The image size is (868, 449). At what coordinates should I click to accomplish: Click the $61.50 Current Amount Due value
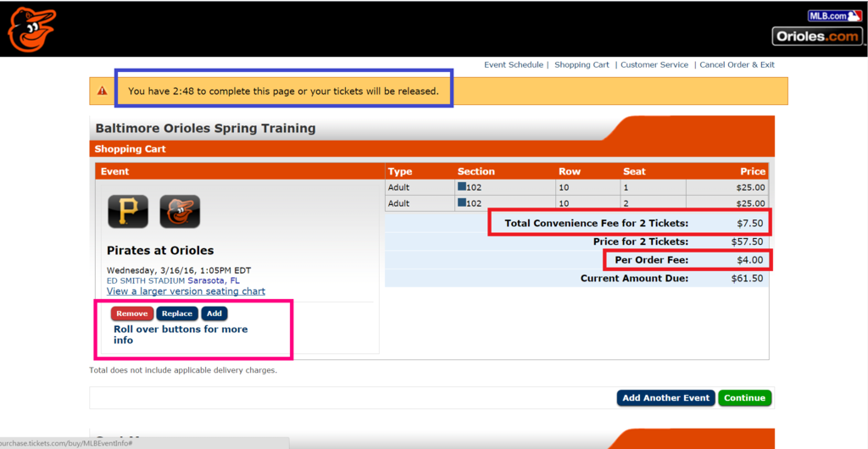747,278
